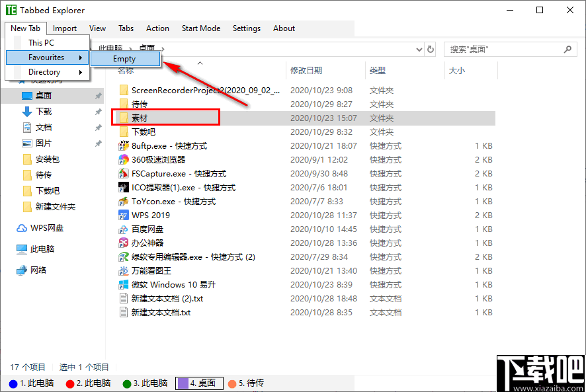
Task: Click the search magnifier icon
Action: [x=567, y=49]
